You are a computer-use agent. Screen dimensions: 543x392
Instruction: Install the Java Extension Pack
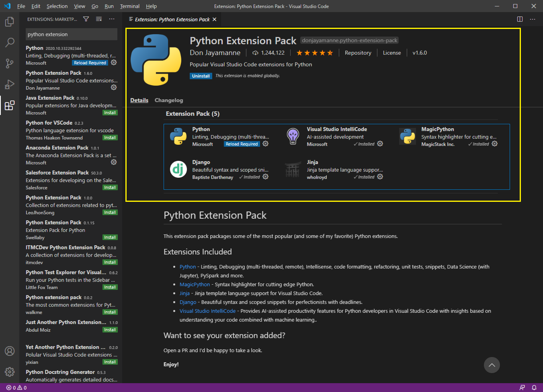110,113
